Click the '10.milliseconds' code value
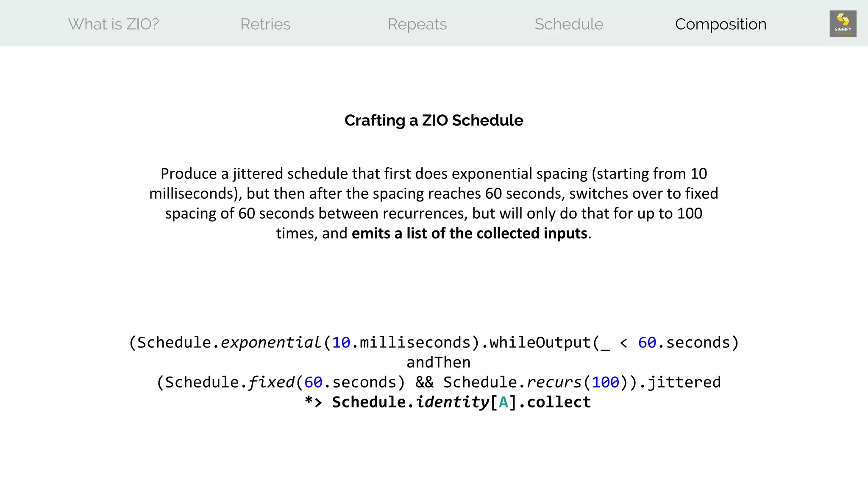The image size is (868, 488). [x=401, y=343]
